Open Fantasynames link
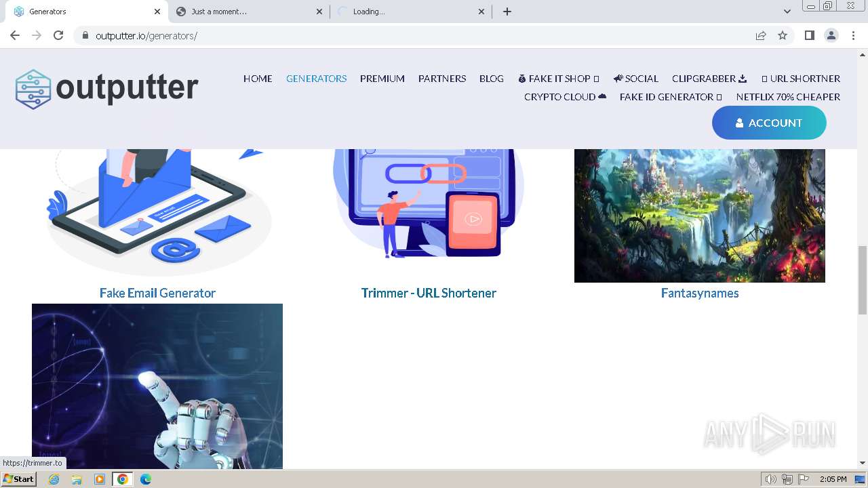 click(700, 293)
